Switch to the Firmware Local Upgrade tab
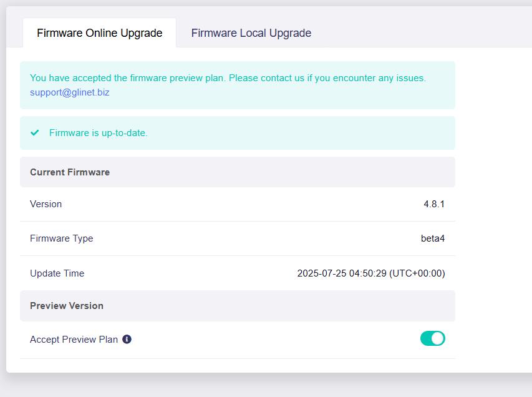The image size is (532, 397). click(x=251, y=33)
